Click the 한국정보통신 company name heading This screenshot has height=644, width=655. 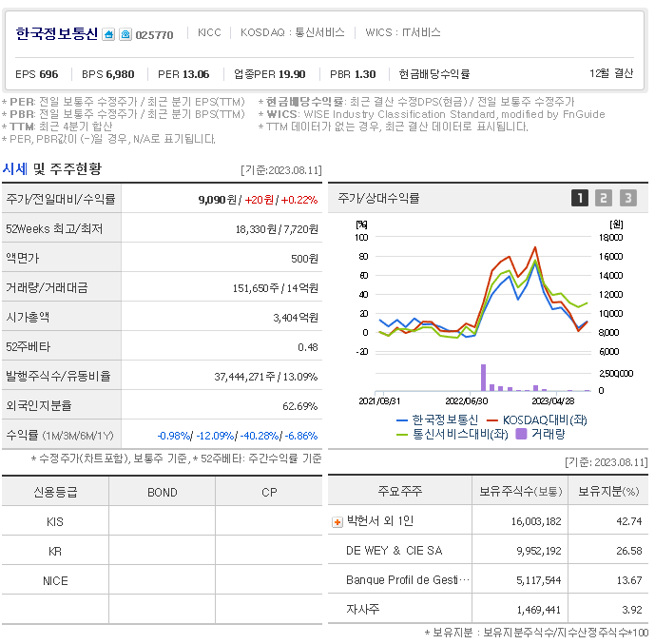point(57,33)
